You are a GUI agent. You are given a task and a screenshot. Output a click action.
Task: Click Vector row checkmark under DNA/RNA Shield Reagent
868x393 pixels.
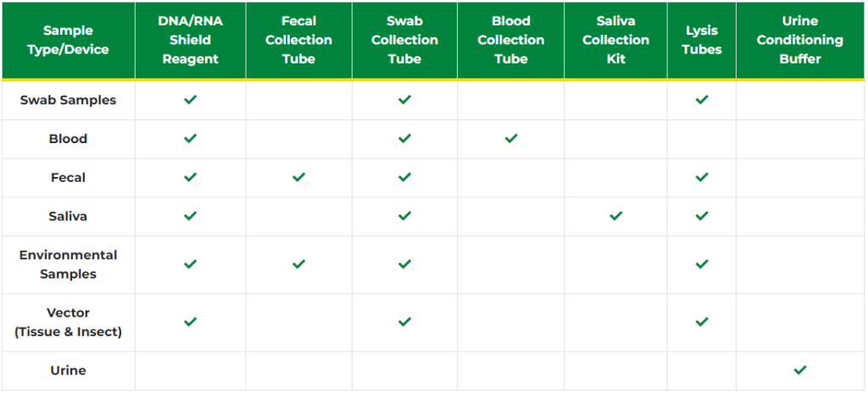tap(190, 322)
